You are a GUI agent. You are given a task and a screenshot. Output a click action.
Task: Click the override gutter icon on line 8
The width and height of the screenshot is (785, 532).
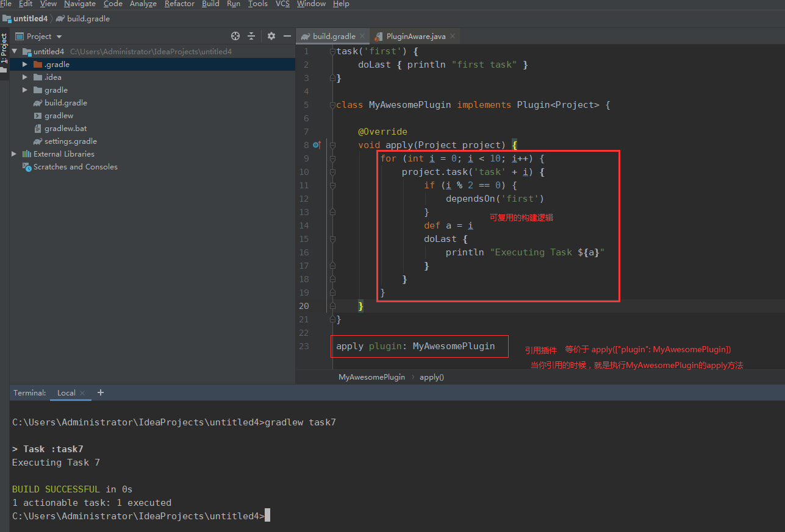point(317,145)
